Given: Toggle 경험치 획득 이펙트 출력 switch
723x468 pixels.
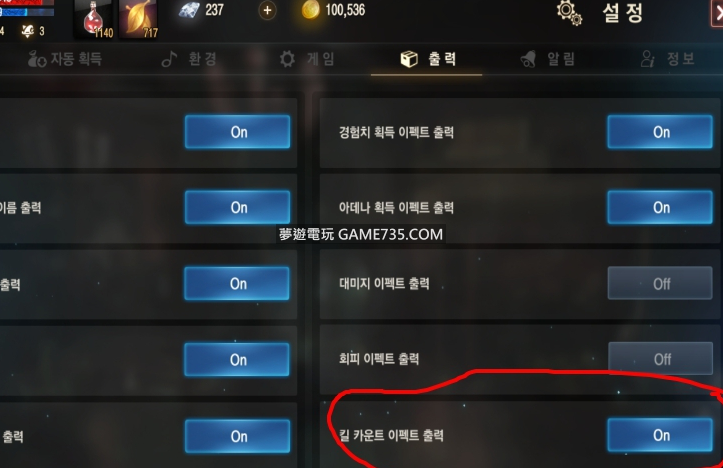Looking at the screenshot, I should tap(660, 132).
